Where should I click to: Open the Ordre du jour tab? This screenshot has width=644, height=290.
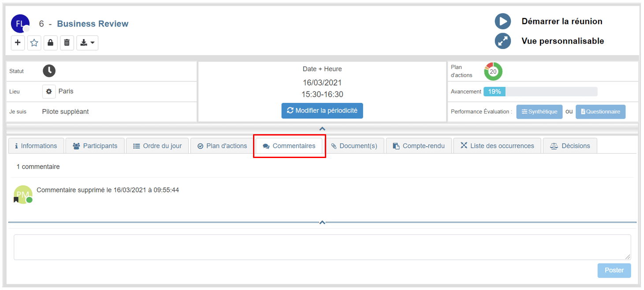click(157, 146)
